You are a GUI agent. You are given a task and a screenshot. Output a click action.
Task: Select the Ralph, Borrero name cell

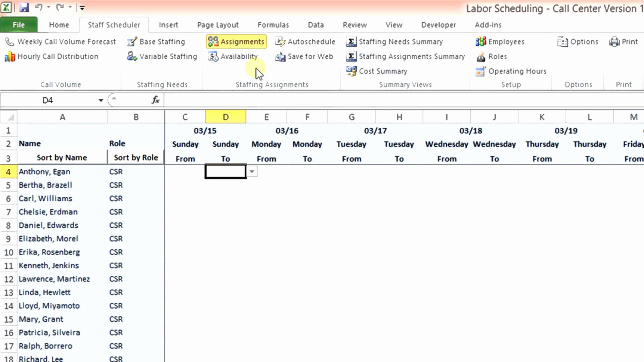tap(62, 346)
